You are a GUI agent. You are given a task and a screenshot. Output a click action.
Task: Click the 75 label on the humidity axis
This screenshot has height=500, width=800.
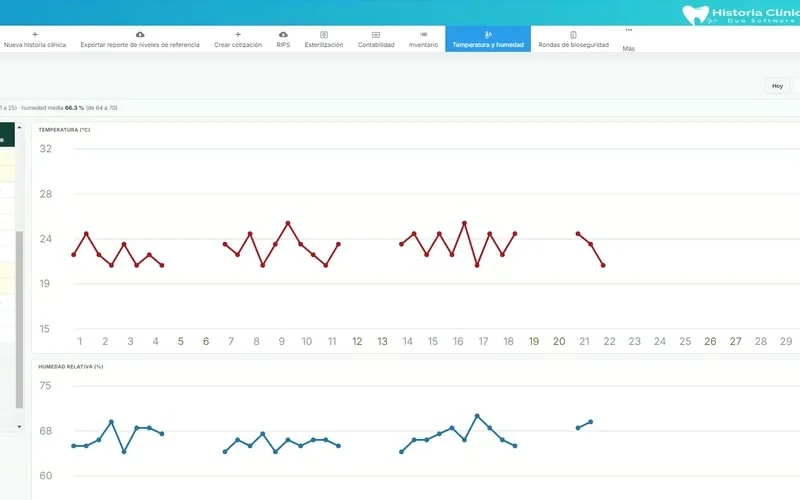(45, 385)
